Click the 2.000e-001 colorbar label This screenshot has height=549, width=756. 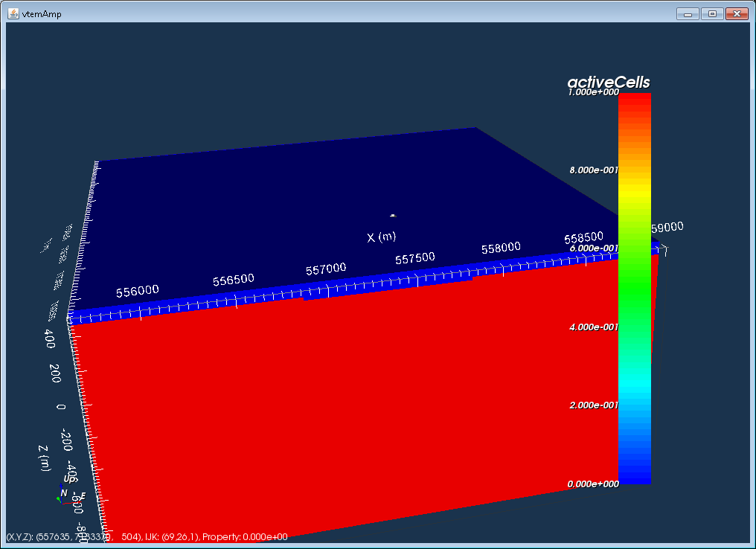[x=594, y=405]
